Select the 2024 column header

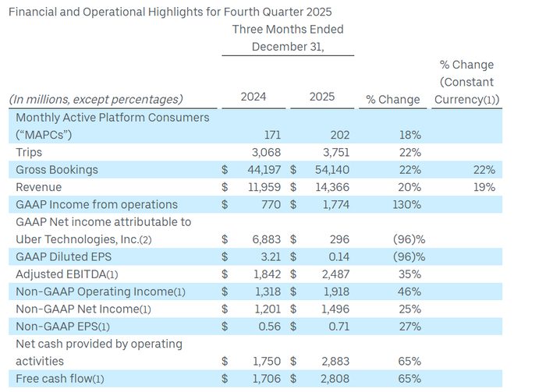click(x=253, y=97)
